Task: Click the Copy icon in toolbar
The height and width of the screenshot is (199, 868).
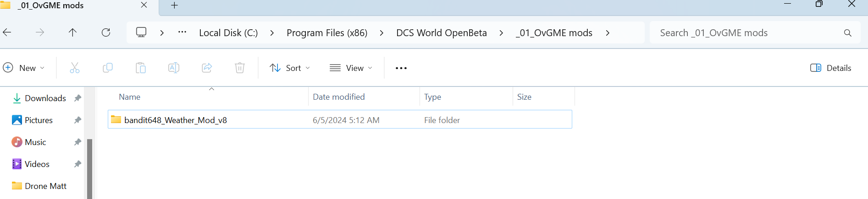Action: point(108,68)
